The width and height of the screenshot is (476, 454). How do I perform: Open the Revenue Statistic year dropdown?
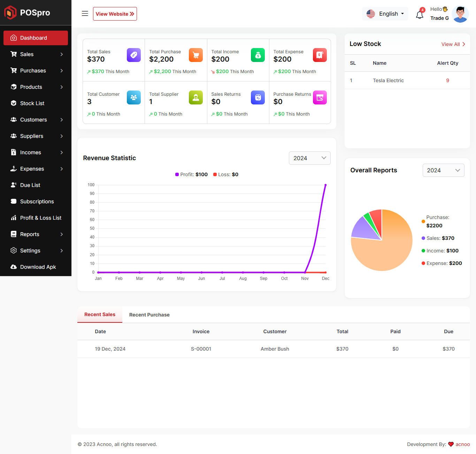[x=309, y=158]
